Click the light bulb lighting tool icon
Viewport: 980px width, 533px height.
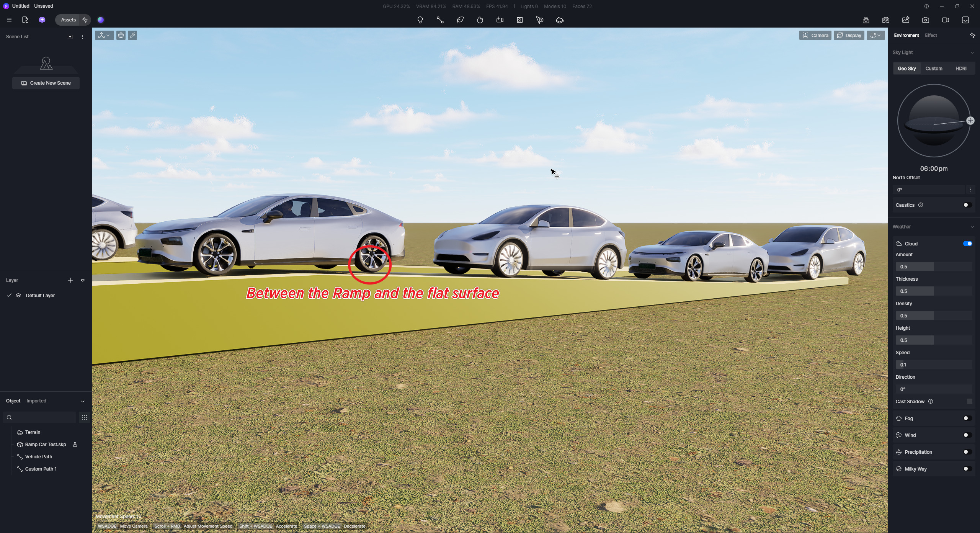420,20
